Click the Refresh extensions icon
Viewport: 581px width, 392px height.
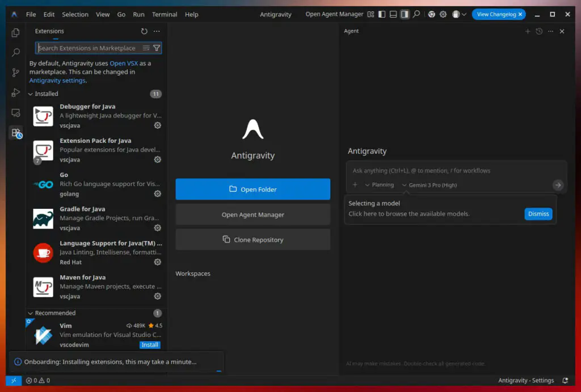pos(144,31)
